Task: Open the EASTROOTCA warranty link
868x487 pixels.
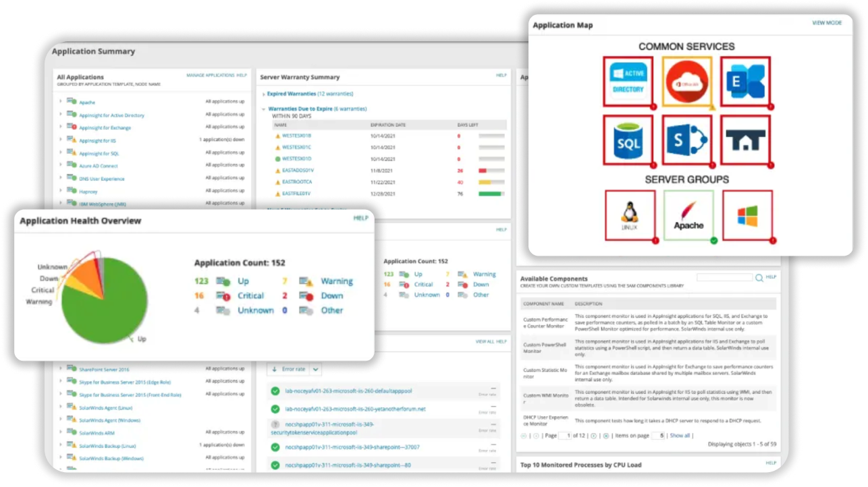Action: pyautogui.click(x=297, y=182)
